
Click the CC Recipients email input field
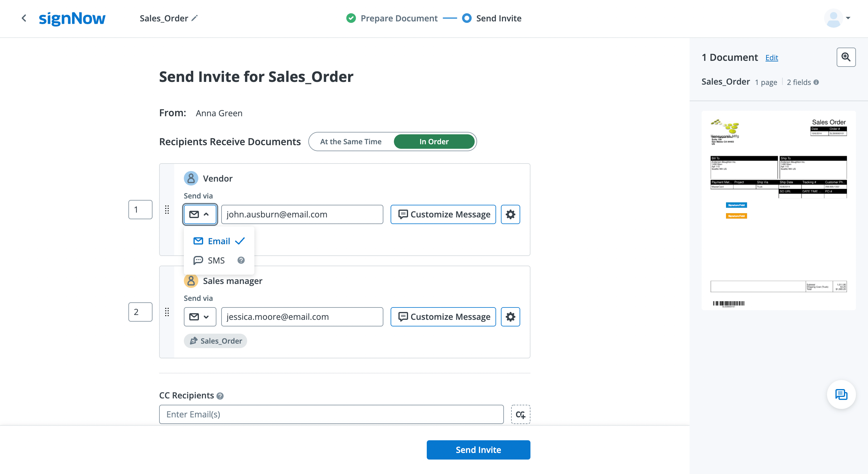pos(331,414)
